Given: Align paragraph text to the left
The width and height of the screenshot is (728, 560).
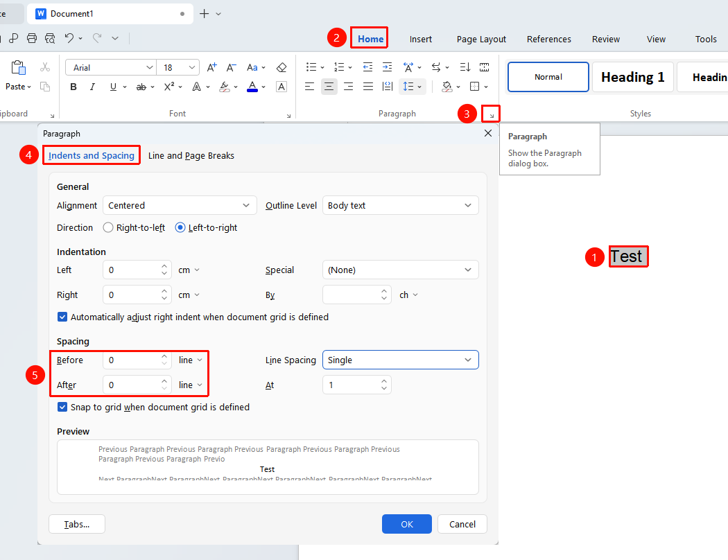Looking at the screenshot, I should coord(309,87).
